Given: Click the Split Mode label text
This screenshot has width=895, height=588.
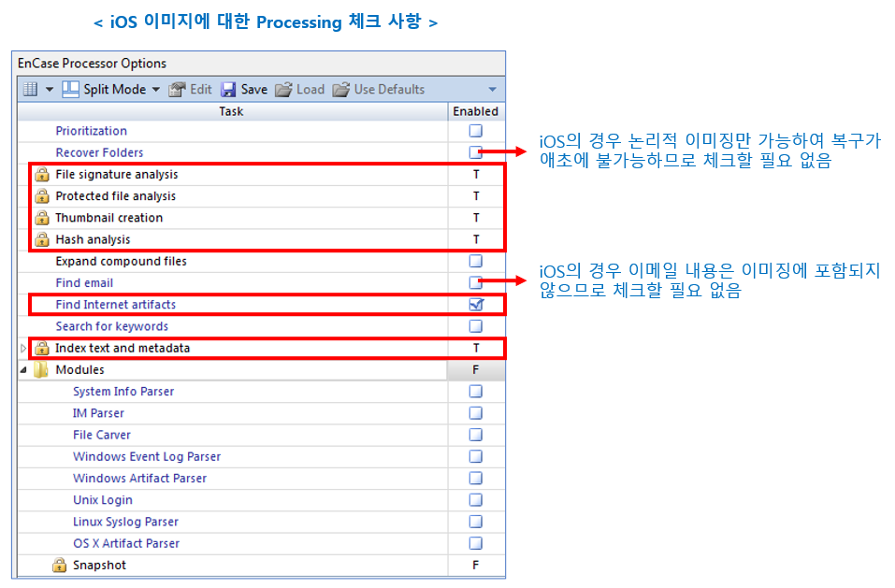Looking at the screenshot, I should [x=115, y=89].
